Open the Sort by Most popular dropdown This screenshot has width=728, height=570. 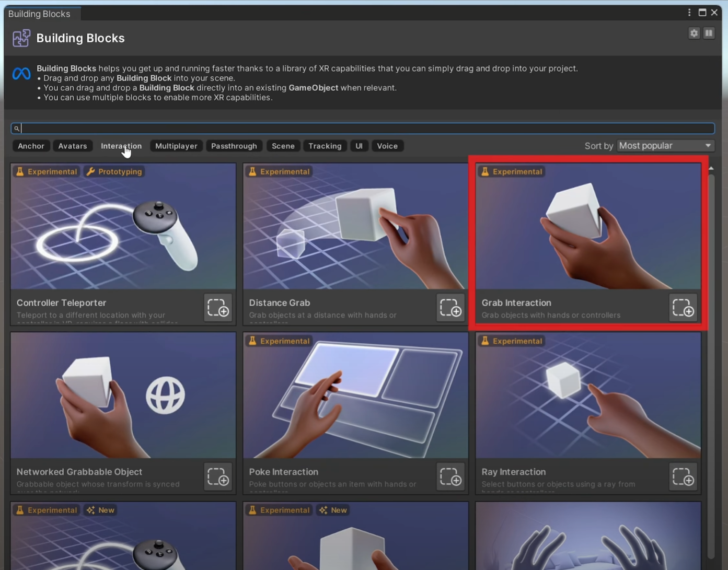[665, 146]
